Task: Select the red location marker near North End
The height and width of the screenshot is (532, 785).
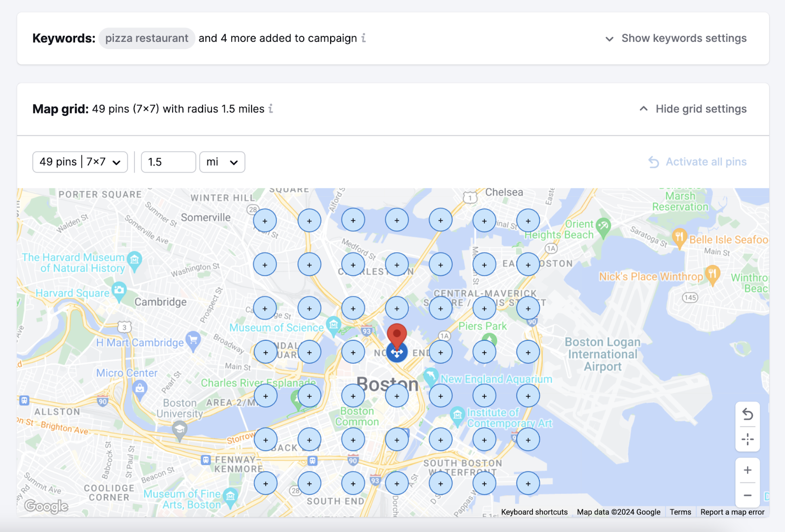Action: [x=397, y=335]
